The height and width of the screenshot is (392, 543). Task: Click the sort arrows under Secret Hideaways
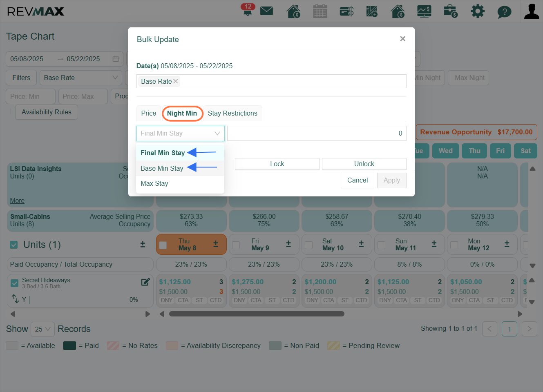[x=15, y=299]
